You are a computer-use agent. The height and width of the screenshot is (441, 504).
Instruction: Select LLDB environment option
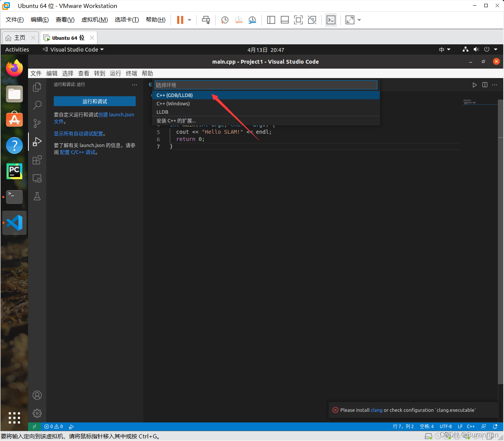[266, 112]
